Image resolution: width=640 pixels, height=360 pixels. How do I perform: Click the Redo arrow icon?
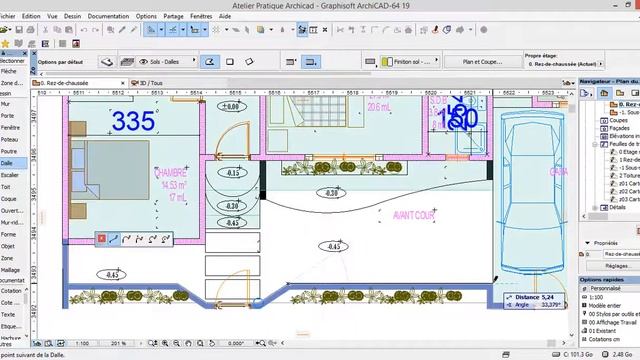click(95, 30)
